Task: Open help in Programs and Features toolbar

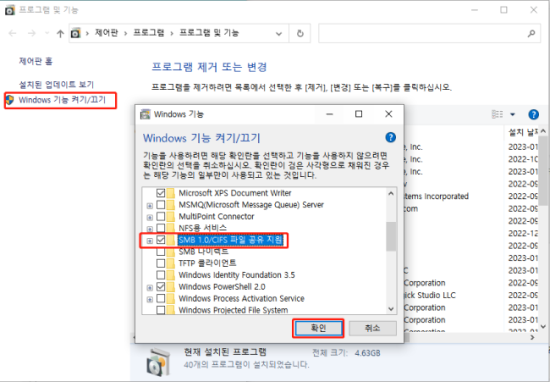Action: [534, 114]
